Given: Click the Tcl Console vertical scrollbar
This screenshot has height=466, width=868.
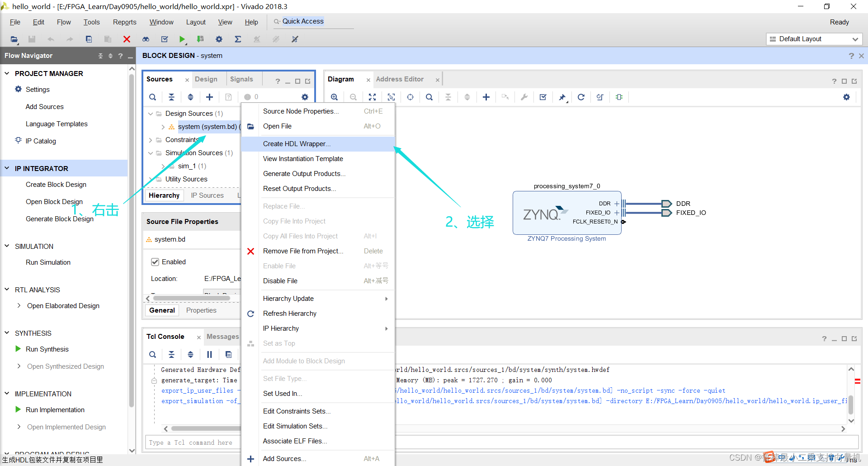Looking at the screenshot, I should [851, 405].
